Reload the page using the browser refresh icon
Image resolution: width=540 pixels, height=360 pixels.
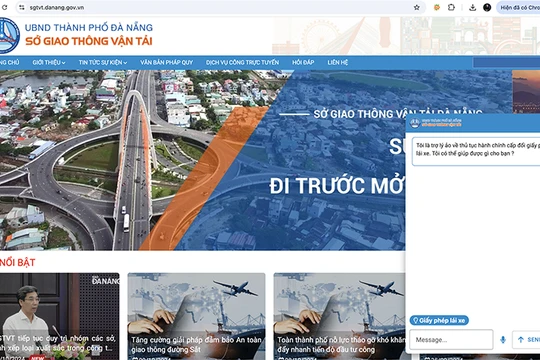(4, 7)
